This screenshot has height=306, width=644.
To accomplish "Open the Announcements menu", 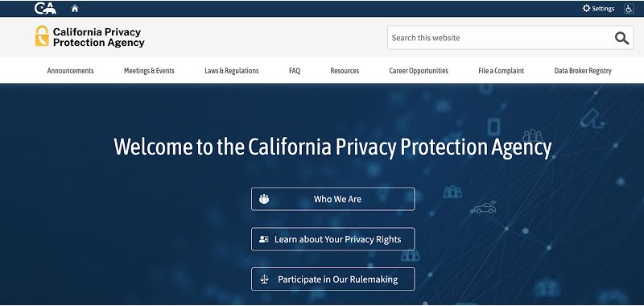I will point(70,71).
